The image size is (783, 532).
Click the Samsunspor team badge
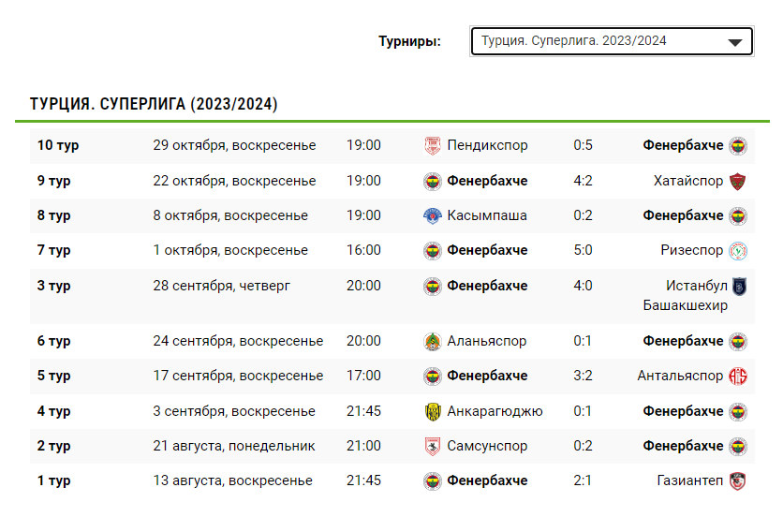pos(432,447)
